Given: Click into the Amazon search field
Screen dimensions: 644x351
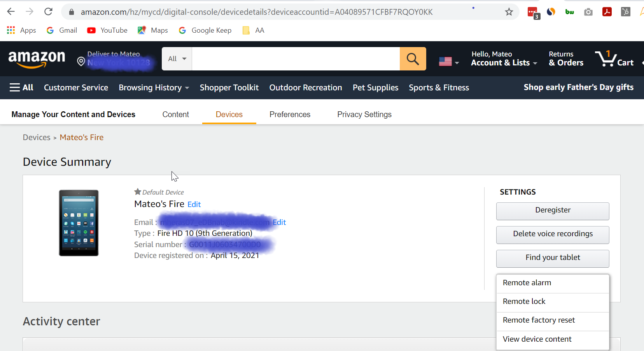Looking at the screenshot, I should click(296, 59).
